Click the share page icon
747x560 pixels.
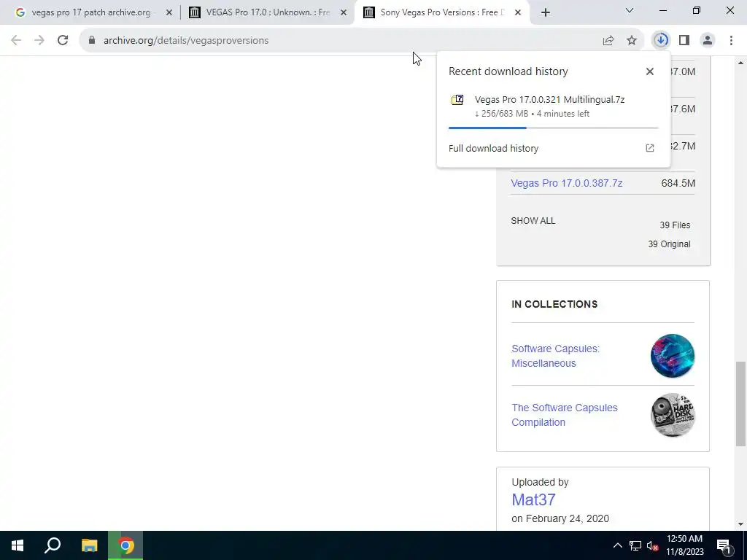click(608, 41)
